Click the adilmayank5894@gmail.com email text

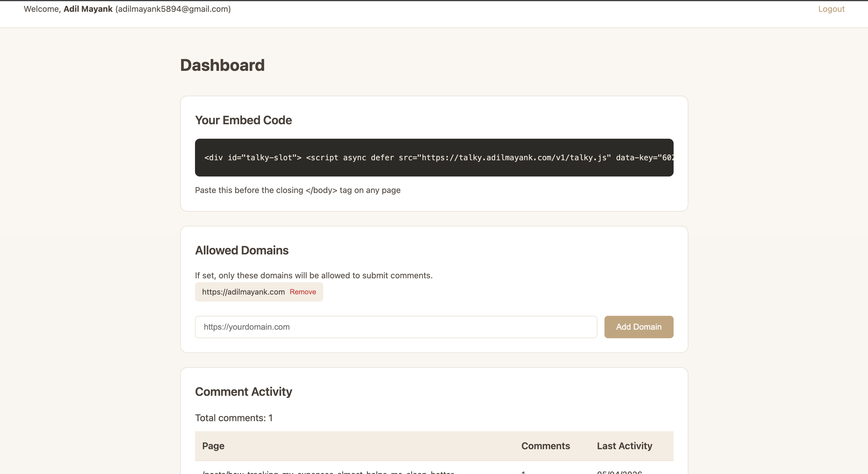pyautogui.click(x=173, y=9)
